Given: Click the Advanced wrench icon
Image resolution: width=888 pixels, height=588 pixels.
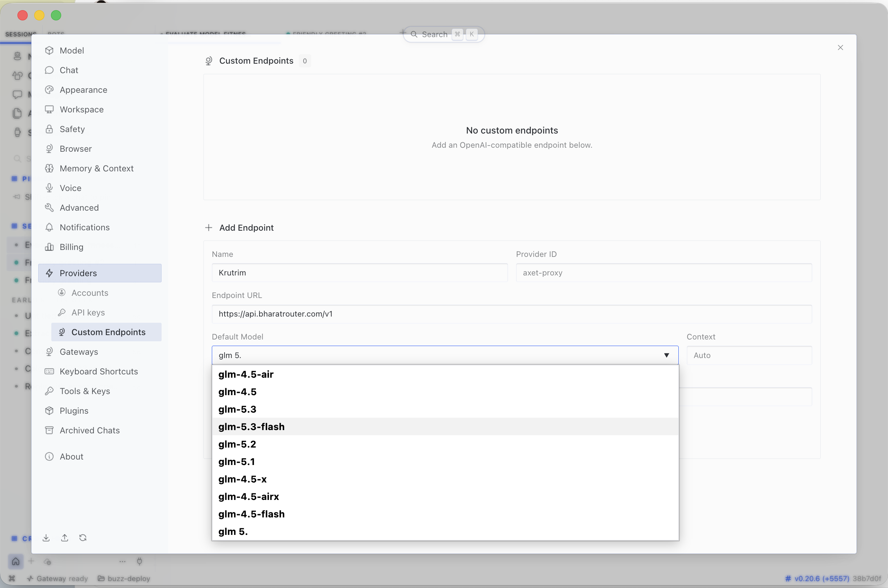Looking at the screenshot, I should (49, 207).
